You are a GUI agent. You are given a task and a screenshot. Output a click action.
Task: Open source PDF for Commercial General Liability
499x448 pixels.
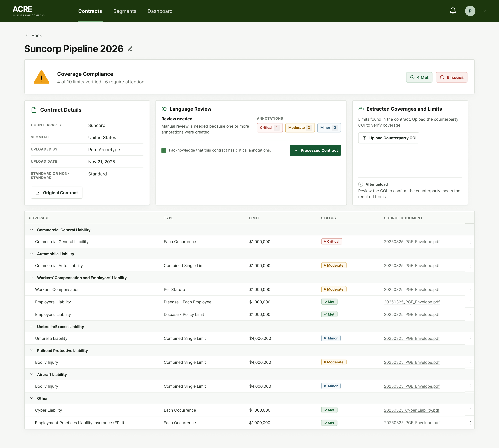(x=412, y=242)
